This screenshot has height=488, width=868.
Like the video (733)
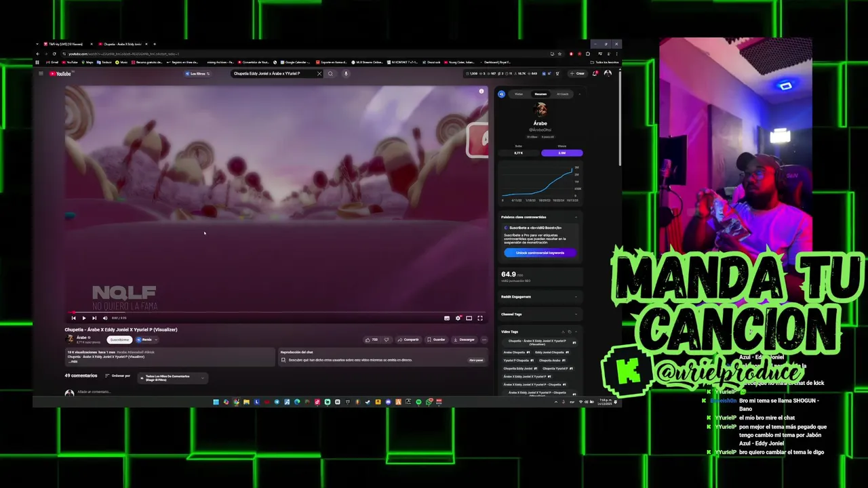pyautogui.click(x=372, y=340)
